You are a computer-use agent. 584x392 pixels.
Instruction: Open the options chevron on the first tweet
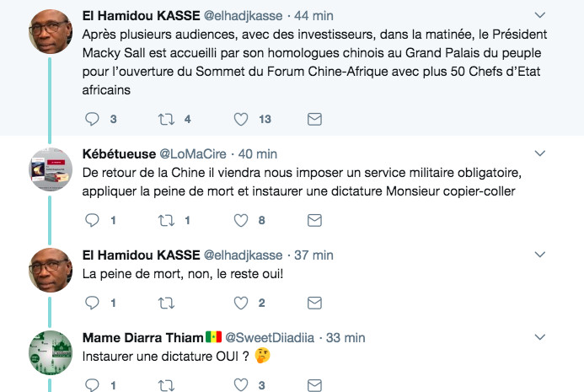[540, 15]
